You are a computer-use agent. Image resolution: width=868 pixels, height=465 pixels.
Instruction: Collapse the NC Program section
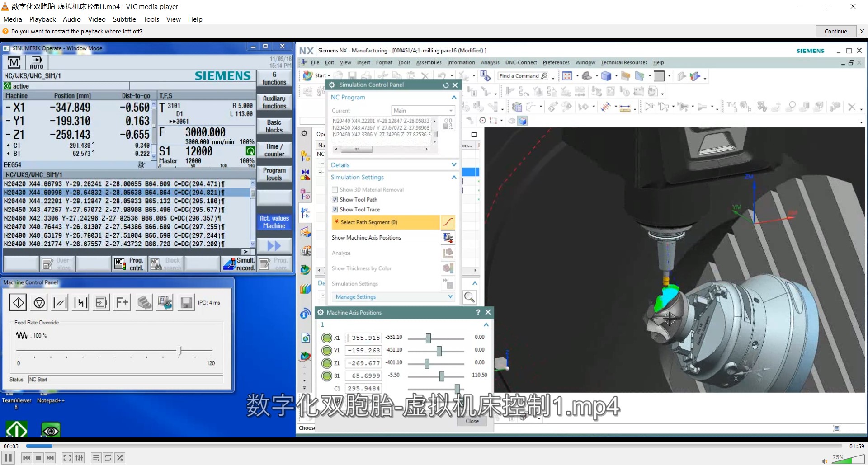pyautogui.click(x=454, y=97)
